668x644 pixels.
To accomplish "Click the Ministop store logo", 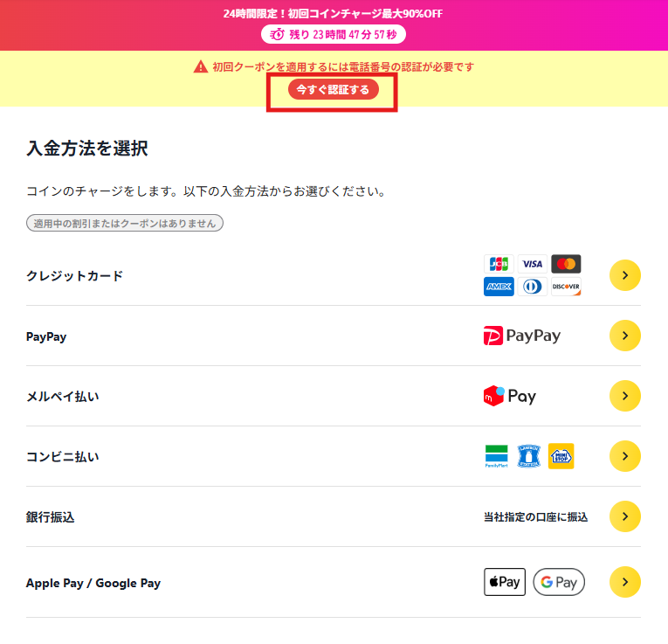I will point(561,456).
